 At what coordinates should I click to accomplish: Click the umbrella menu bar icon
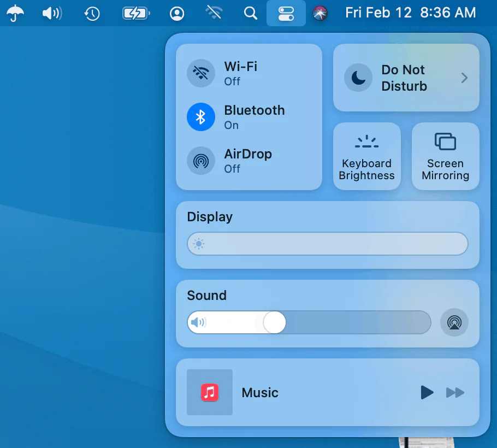pos(15,13)
